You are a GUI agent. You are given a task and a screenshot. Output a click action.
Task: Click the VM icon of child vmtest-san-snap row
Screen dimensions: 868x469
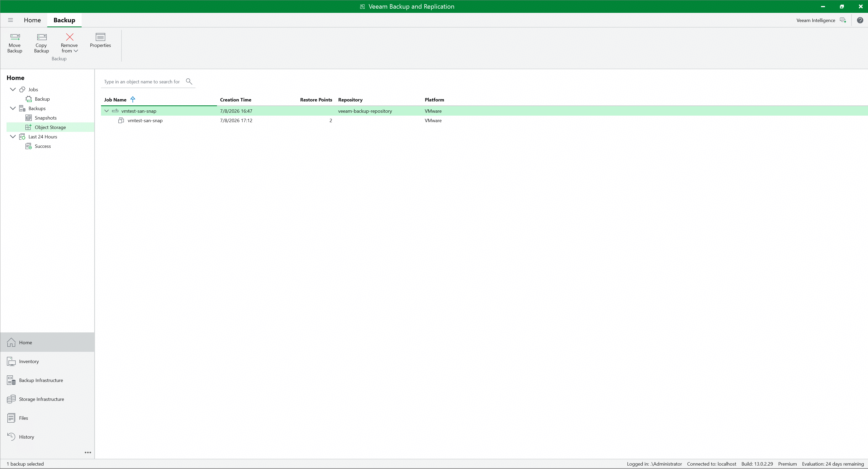(121, 121)
